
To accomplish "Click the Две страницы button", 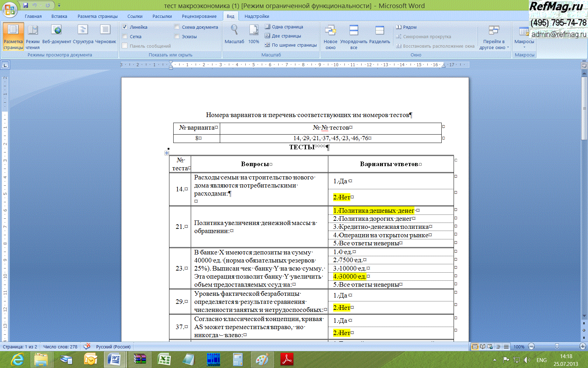I will (283, 36).
